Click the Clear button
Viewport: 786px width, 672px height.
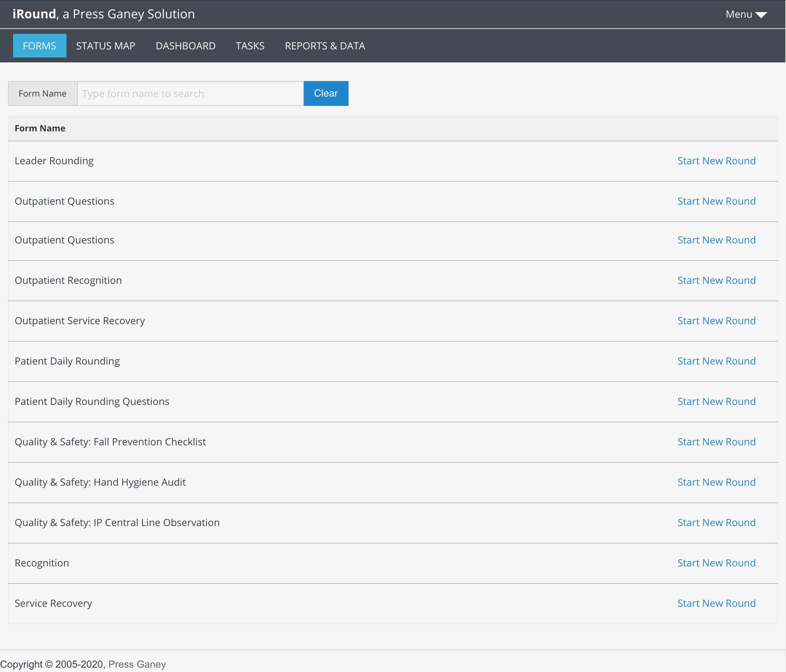(x=326, y=93)
